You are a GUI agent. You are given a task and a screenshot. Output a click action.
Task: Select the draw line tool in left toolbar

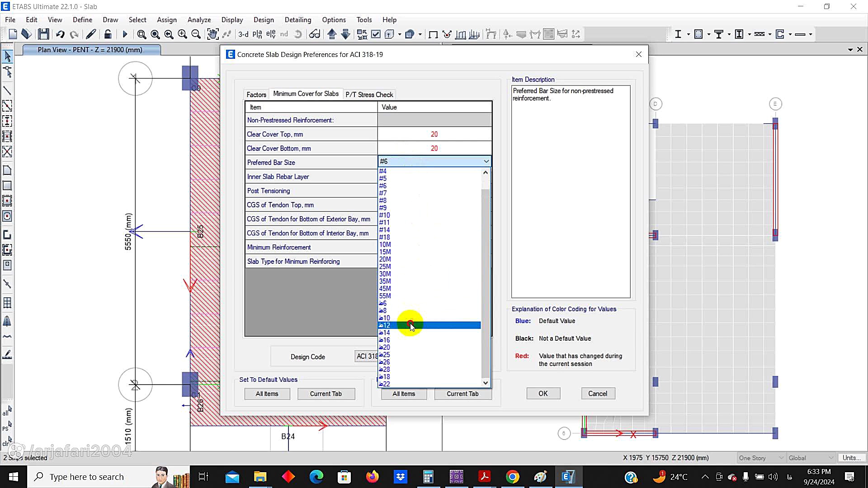click(x=7, y=90)
